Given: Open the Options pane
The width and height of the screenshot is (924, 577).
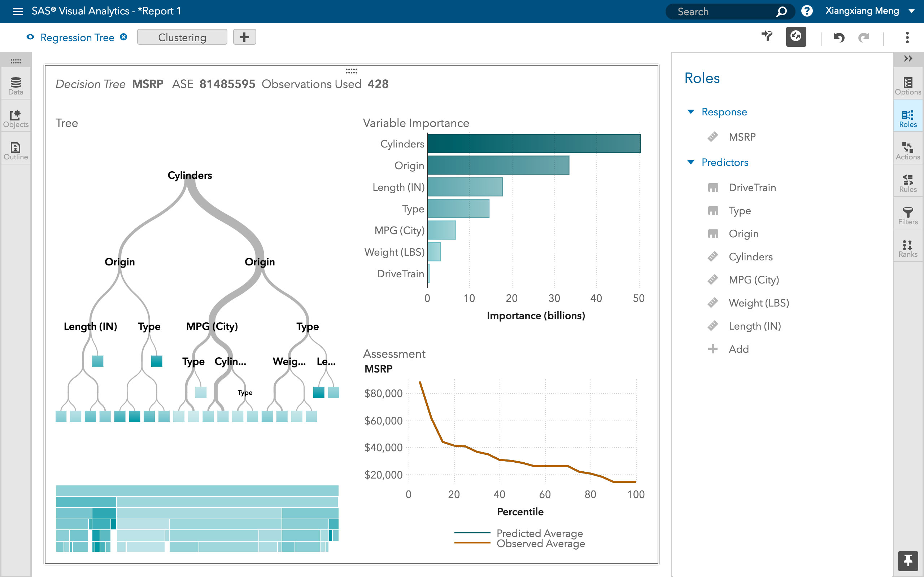Looking at the screenshot, I should pos(908,85).
